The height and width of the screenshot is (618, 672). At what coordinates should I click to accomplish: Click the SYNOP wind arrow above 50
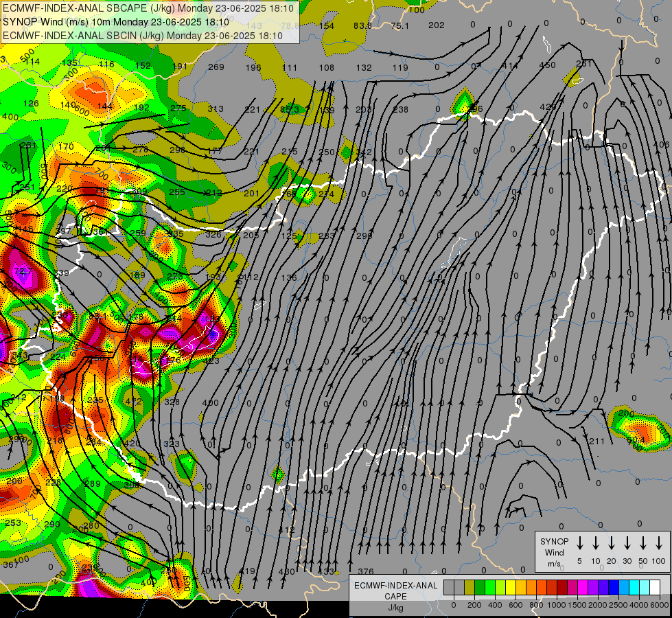[643, 543]
